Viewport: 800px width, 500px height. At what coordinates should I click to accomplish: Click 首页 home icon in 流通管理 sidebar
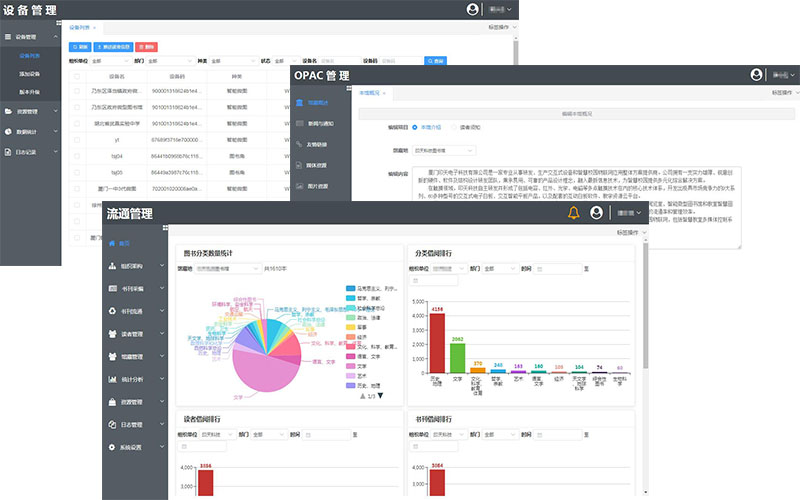click(112, 243)
